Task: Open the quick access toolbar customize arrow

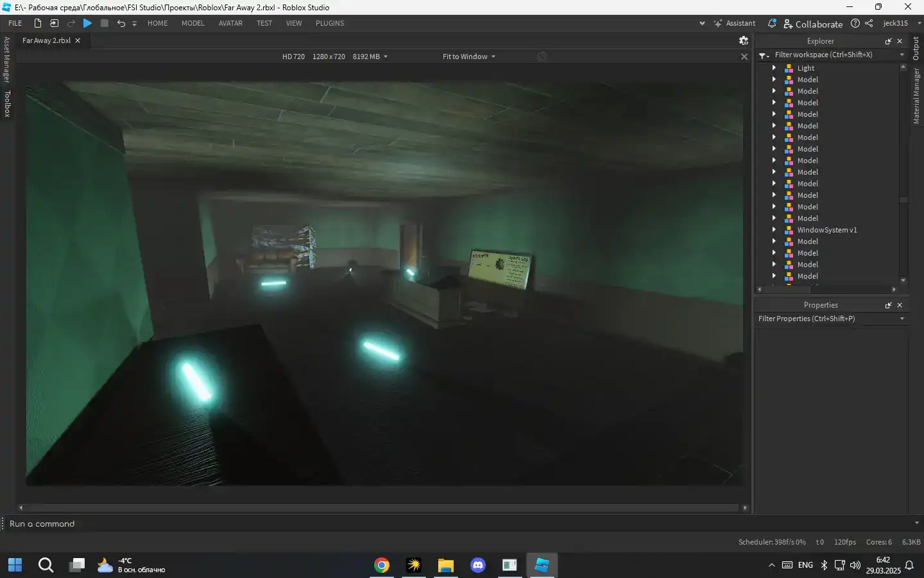Action: point(135,24)
